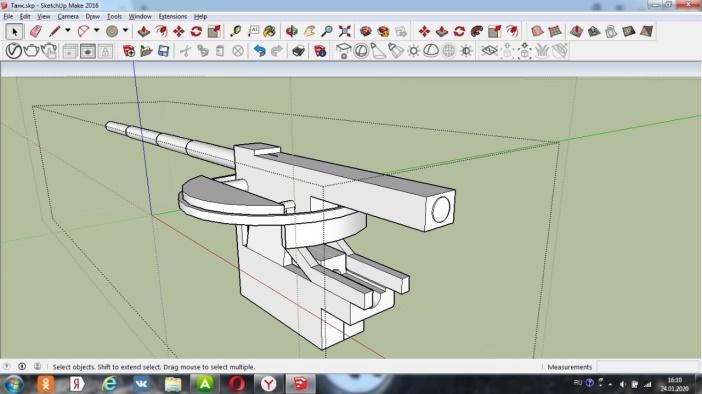
Task: Choose the Paint Bucket tool
Action: coord(270,31)
